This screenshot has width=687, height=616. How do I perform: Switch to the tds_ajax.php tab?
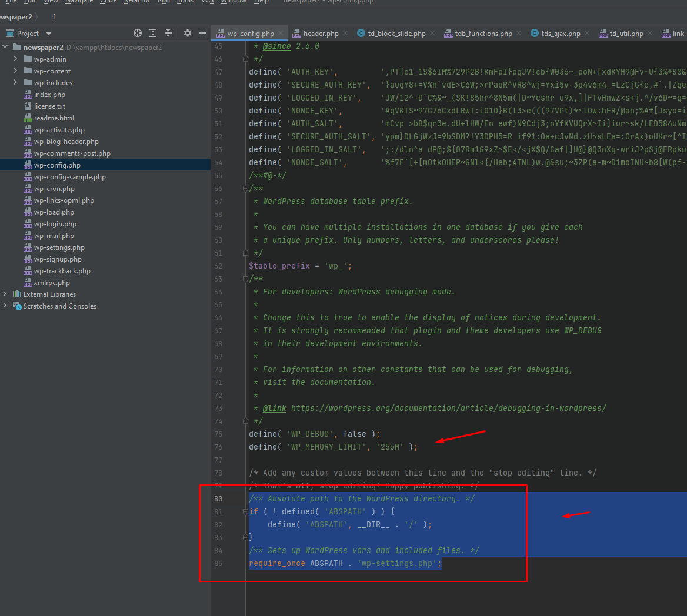click(x=561, y=34)
